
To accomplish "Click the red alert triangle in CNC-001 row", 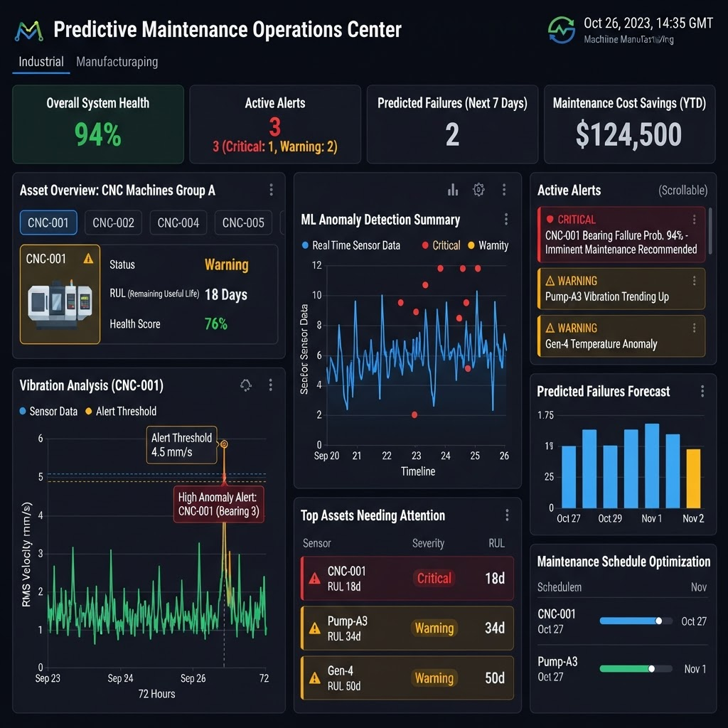I will tap(315, 579).
